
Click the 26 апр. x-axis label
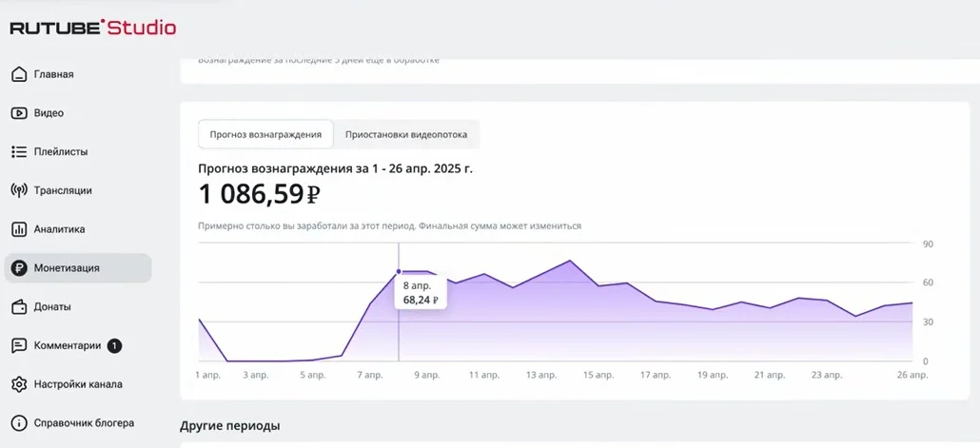coord(913,376)
